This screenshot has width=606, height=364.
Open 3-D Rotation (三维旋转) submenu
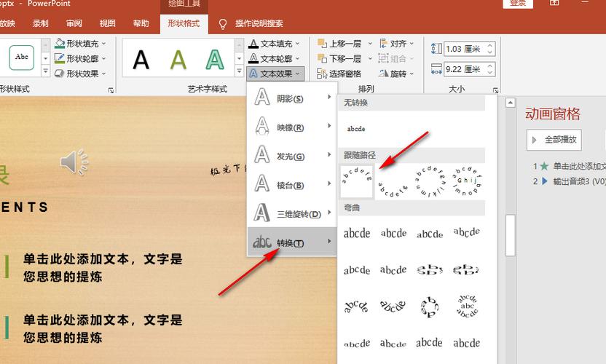click(292, 214)
